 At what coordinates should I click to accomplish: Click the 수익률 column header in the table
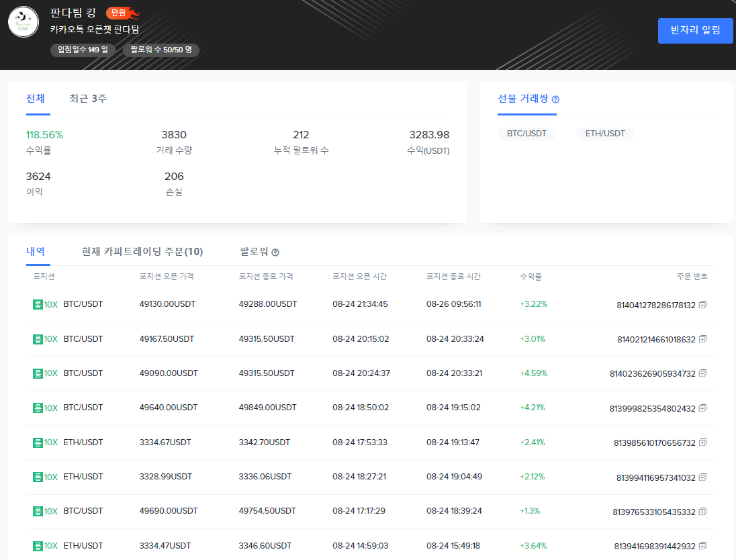click(x=531, y=277)
